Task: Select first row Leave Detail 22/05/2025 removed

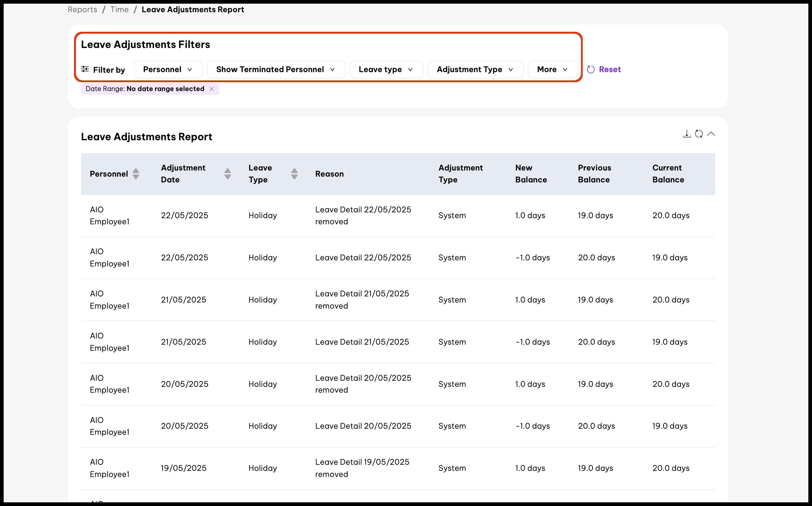Action: pyautogui.click(x=363, y=215)
